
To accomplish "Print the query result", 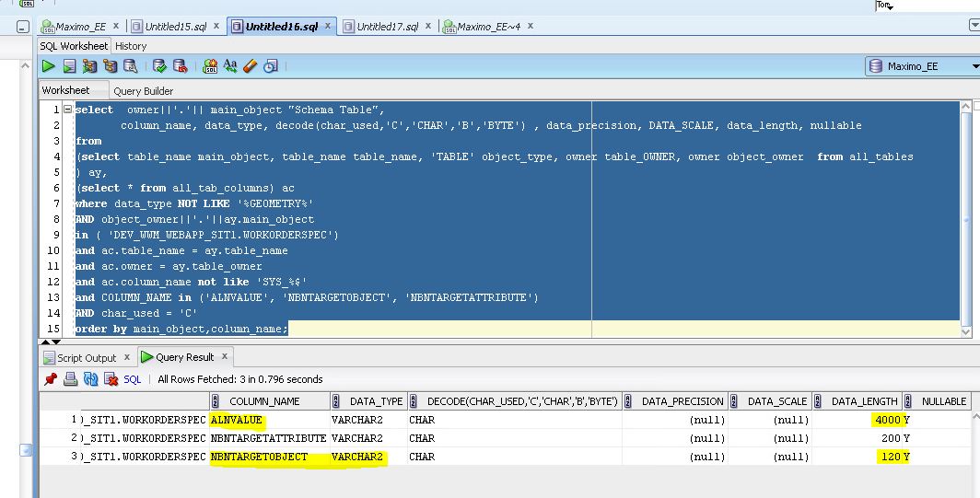I will (71, 378).
